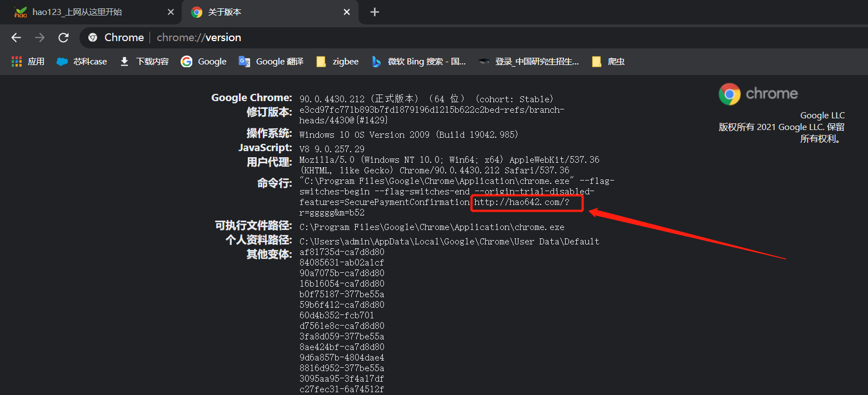The height and width of the screenshot is (395, 868).
Task: Reload the page with the refresh icon
Action: (63, 37)
